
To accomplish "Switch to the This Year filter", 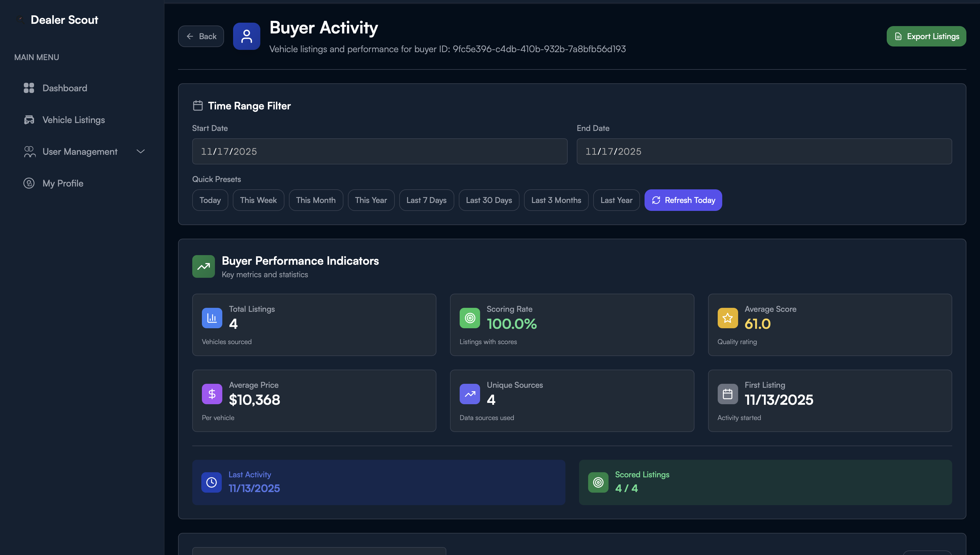I will pyautogui.click(x=371, y=200).
